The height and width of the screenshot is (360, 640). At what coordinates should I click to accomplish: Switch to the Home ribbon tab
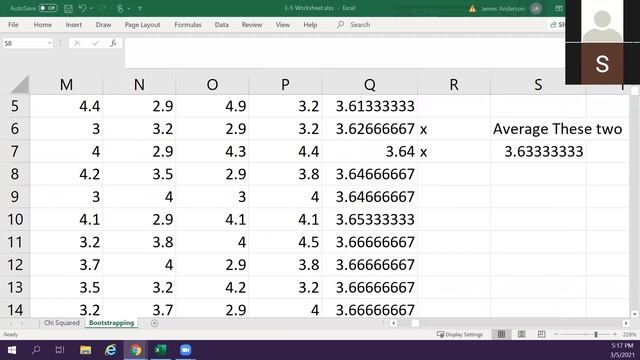[42, 25]
